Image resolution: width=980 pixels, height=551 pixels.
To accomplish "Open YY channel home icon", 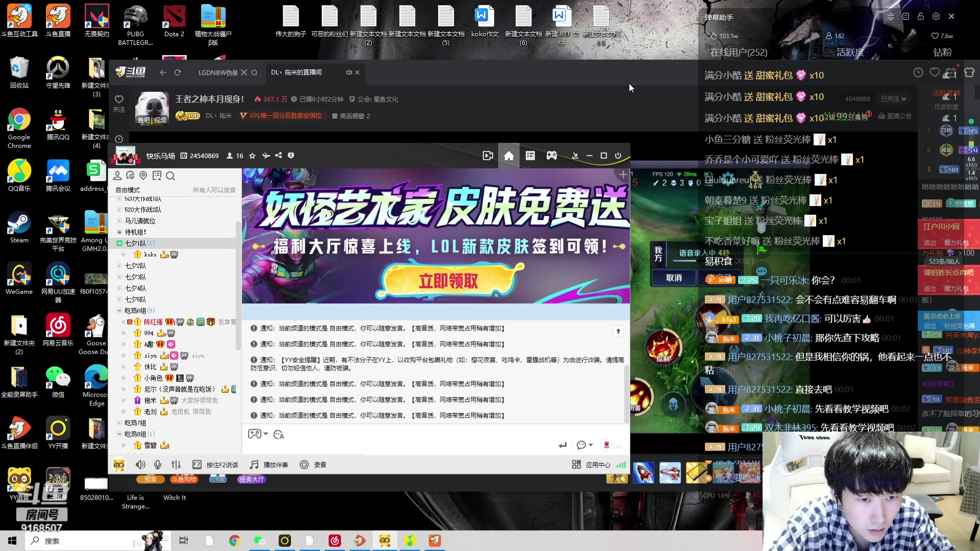I will [509, 156].
